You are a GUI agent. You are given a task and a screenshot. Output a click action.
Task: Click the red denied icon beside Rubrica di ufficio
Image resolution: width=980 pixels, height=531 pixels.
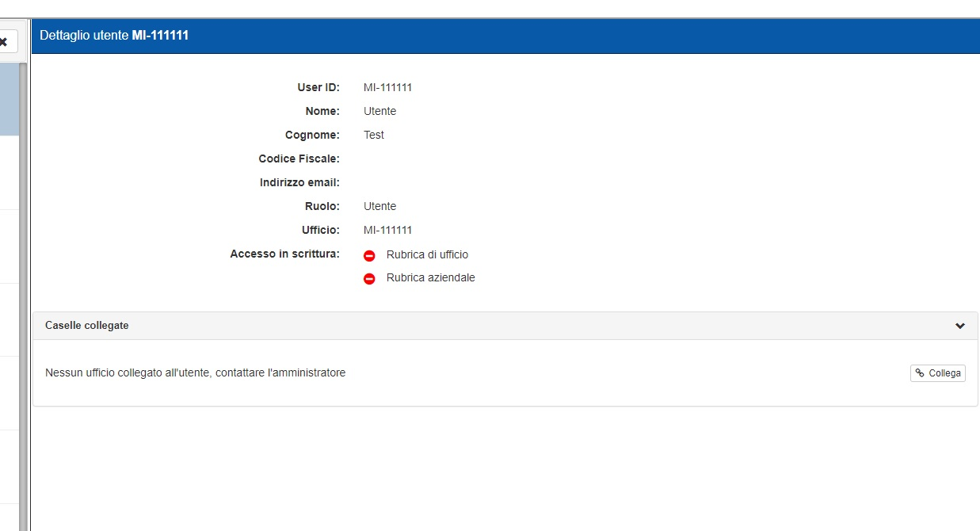point(369,255)
